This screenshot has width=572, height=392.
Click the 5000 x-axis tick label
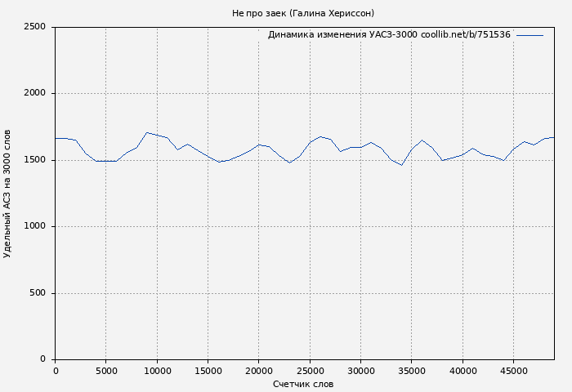105,371
